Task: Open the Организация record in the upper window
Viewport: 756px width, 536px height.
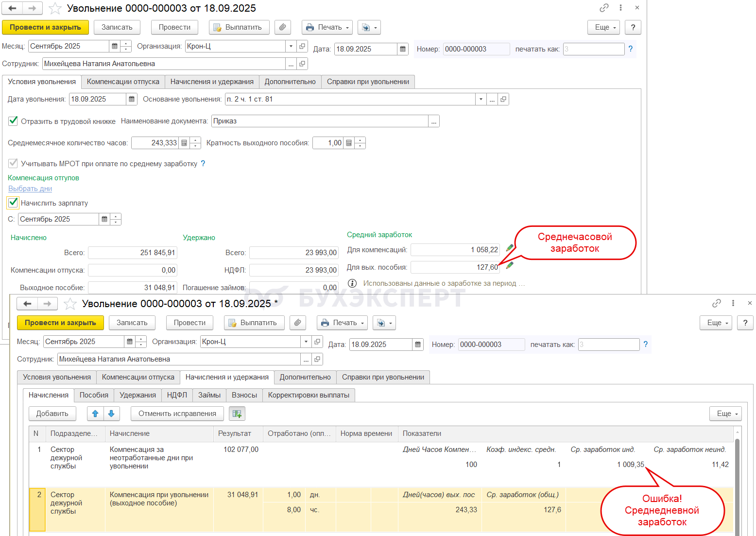Action: (x=302, y=46)
